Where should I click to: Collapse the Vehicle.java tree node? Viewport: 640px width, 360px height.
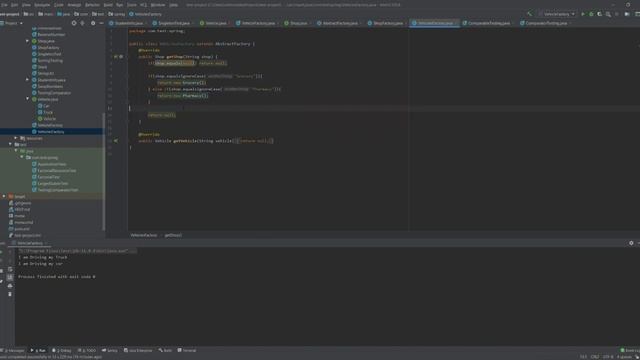(27, 99)
